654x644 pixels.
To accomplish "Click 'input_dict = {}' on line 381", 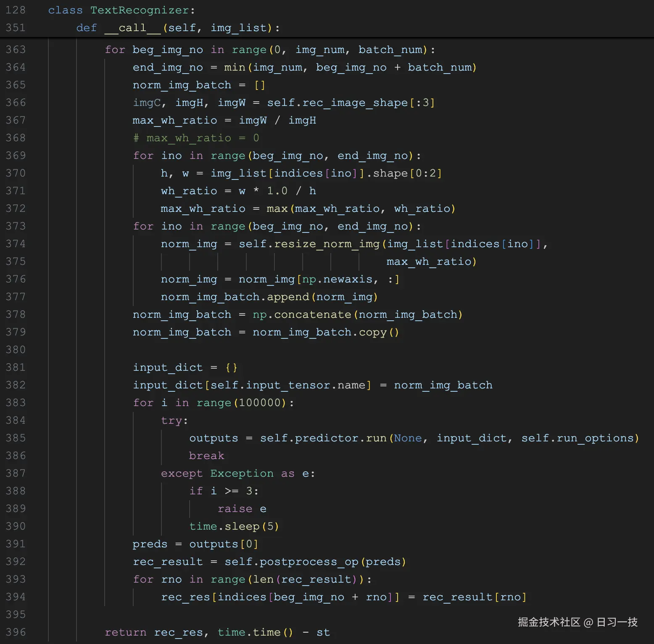I will pos(185,367).
